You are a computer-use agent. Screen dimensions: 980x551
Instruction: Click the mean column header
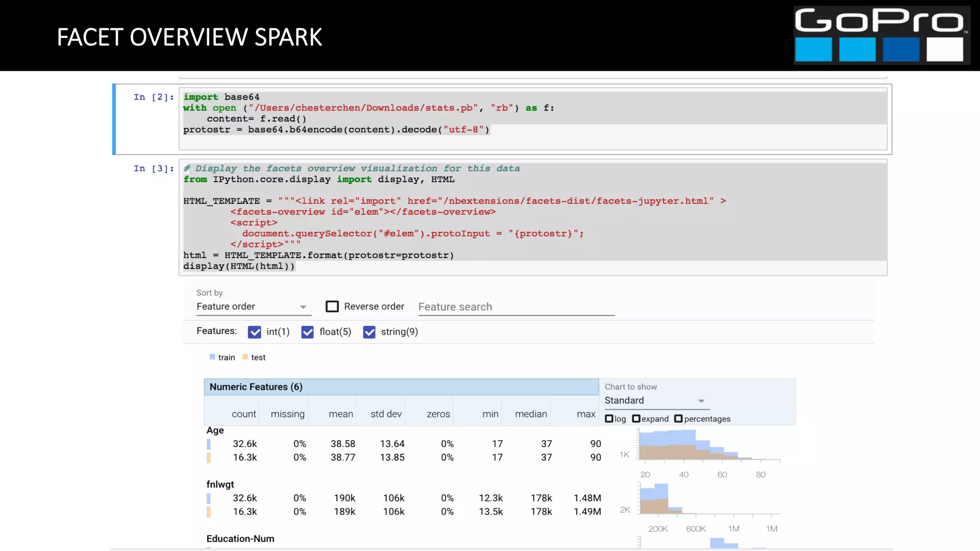pyautogui.click(x=341, y=414)
